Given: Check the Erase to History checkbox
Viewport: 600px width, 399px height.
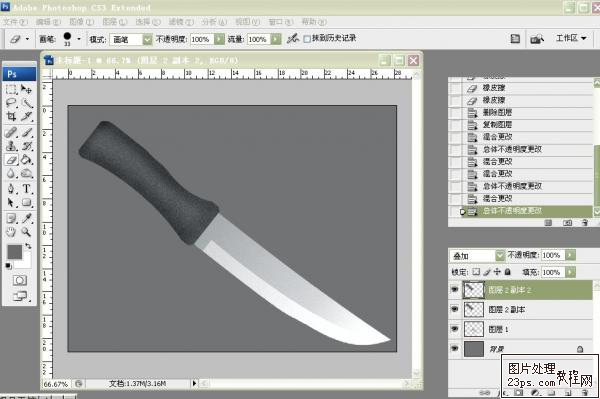Looking at the screenshot, I should tap(307, 39).
